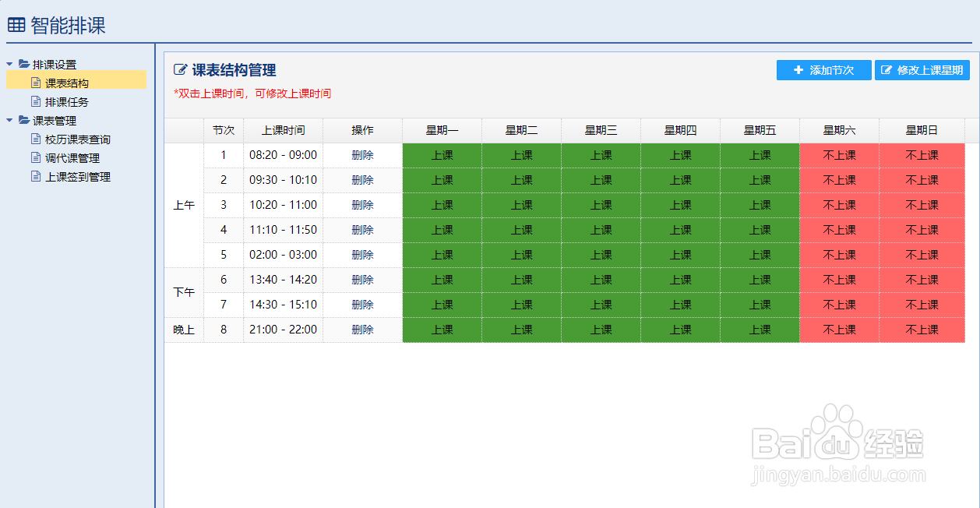This screenshot has height=508, width=980.
Task: Click the 星期六 column header
Action: pyautogui.click(x=839, y=130)
